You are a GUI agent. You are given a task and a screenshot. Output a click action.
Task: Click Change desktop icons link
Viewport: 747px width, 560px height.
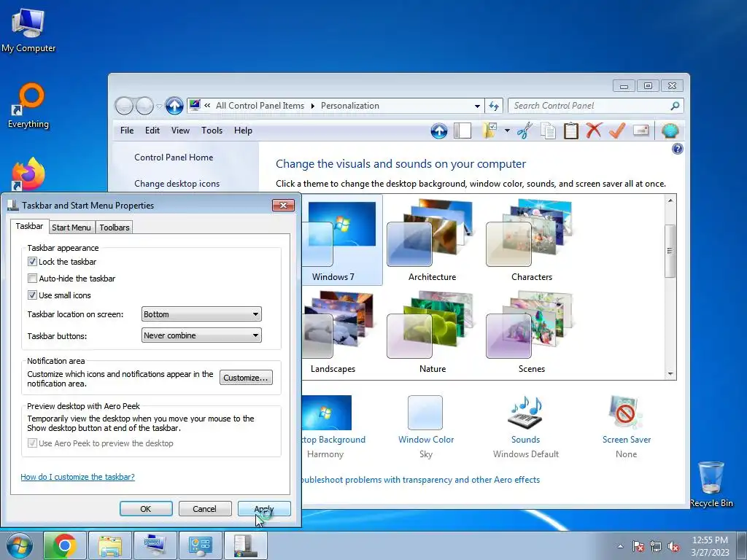[x=177, y=183]
